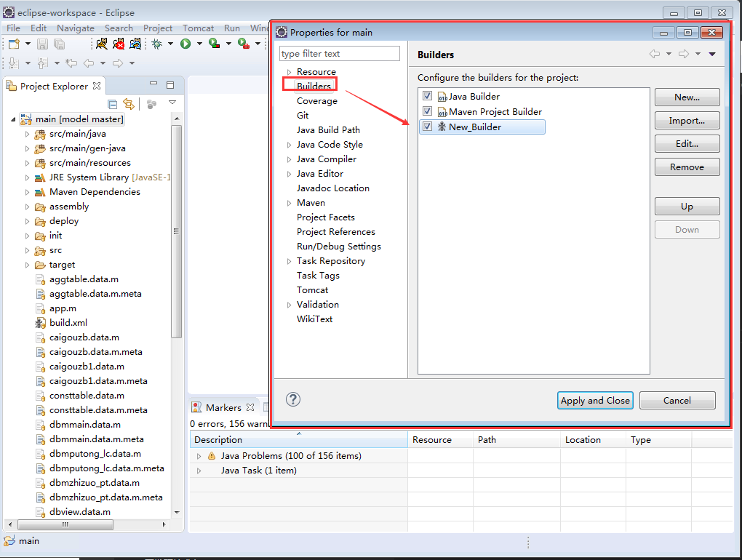
Task: Open the Project Explorer view menu triangle
Action: click(172, 102)
